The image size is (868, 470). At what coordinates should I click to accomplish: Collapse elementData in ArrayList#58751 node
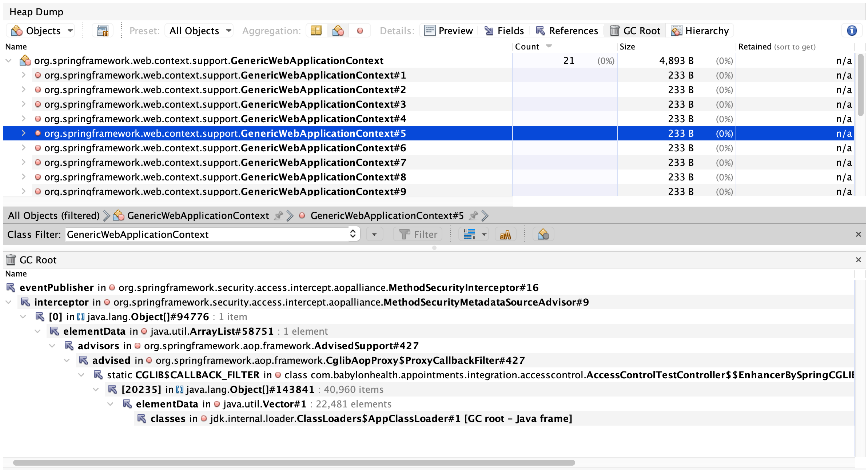[38, 331]
